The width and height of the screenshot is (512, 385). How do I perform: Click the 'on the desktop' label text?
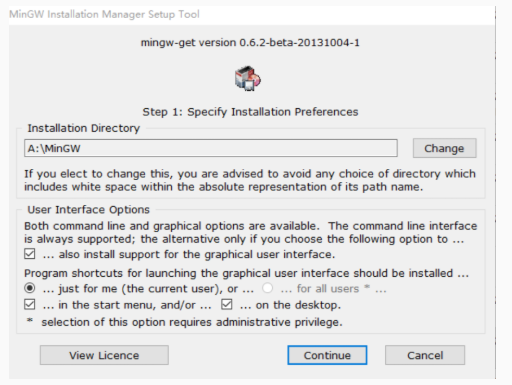click(x=290, y=305)
